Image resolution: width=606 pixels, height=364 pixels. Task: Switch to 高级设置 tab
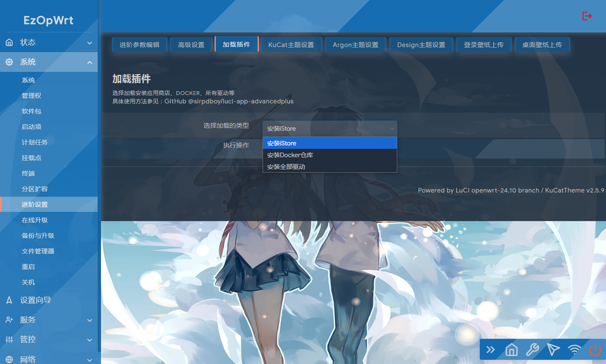point(191,45)
